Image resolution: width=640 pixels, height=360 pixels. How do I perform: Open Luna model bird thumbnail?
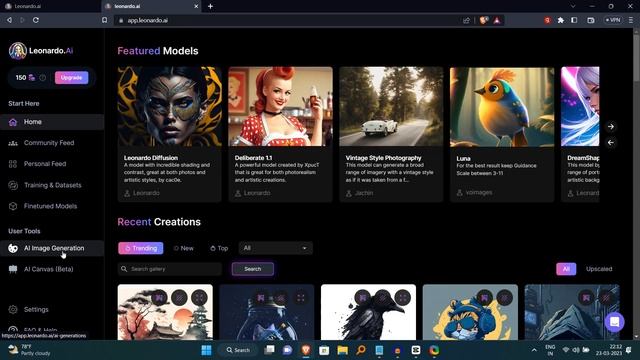point(502,107)
